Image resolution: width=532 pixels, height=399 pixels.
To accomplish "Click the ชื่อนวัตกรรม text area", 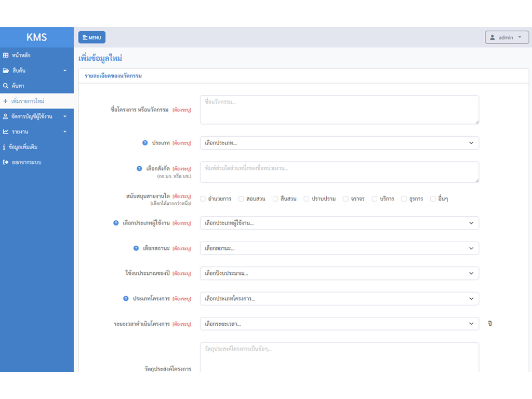I will pos(339,110).
